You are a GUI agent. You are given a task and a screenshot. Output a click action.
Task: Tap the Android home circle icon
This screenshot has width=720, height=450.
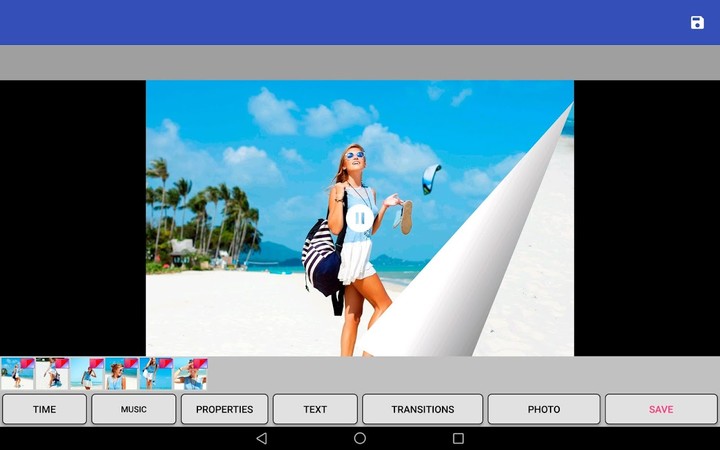[360, 438]
